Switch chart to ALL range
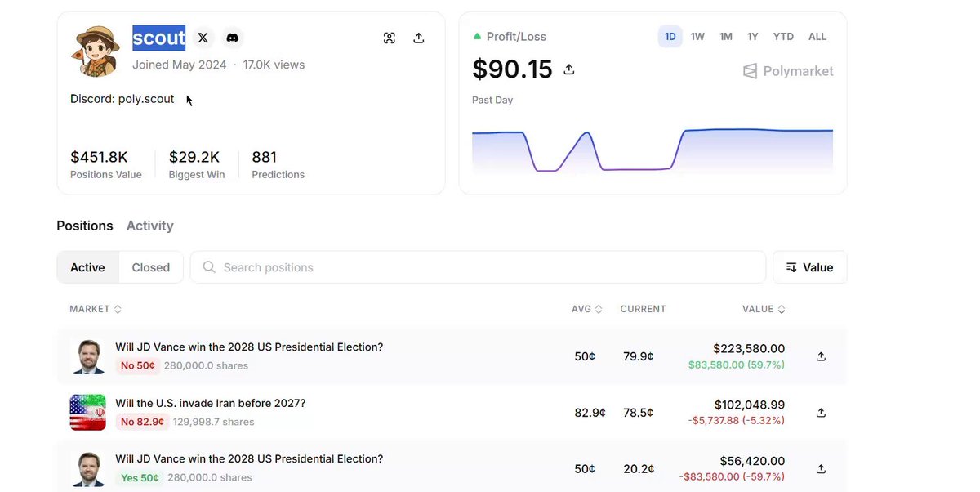Screen dimensions: 980x492 point(817,37)
